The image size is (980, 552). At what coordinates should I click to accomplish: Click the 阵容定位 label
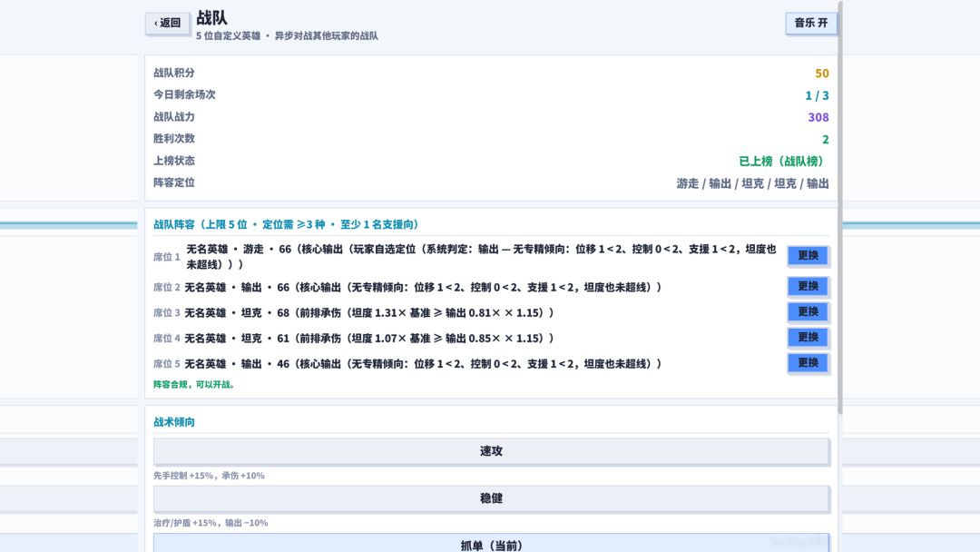(x=174, y=182)
